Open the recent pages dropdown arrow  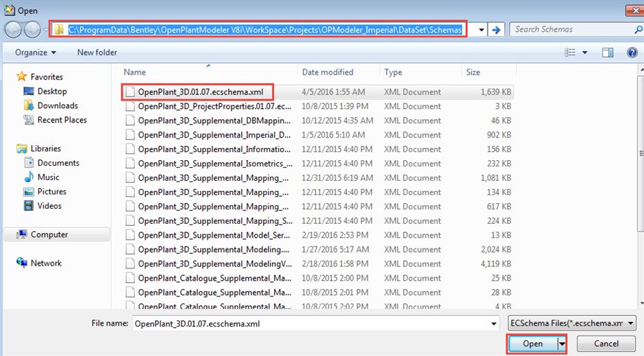tap(46, 30)
